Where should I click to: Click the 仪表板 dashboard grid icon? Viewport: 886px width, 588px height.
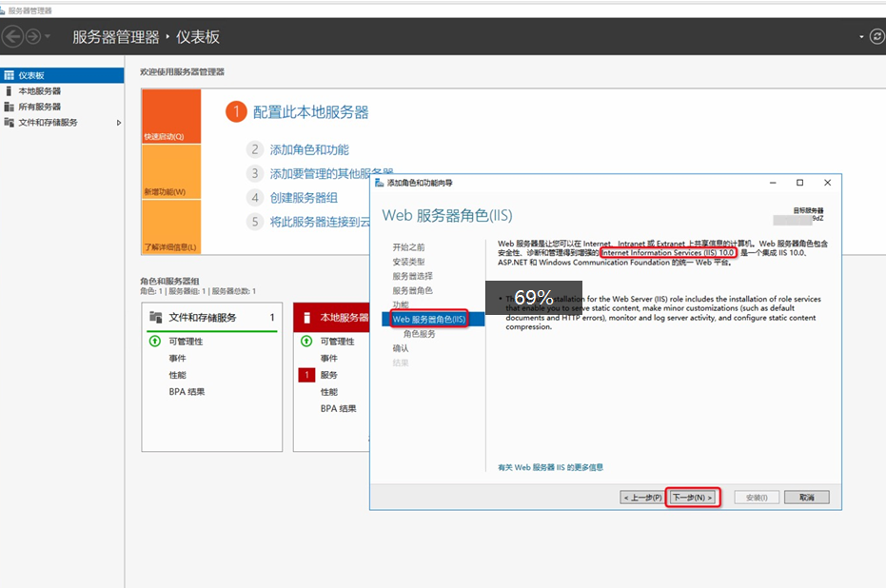[x=10, y=75]
